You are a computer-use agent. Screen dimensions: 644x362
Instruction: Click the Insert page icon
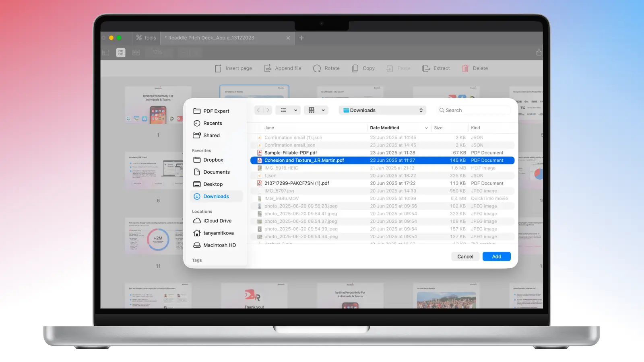click(x=218, y=68)
